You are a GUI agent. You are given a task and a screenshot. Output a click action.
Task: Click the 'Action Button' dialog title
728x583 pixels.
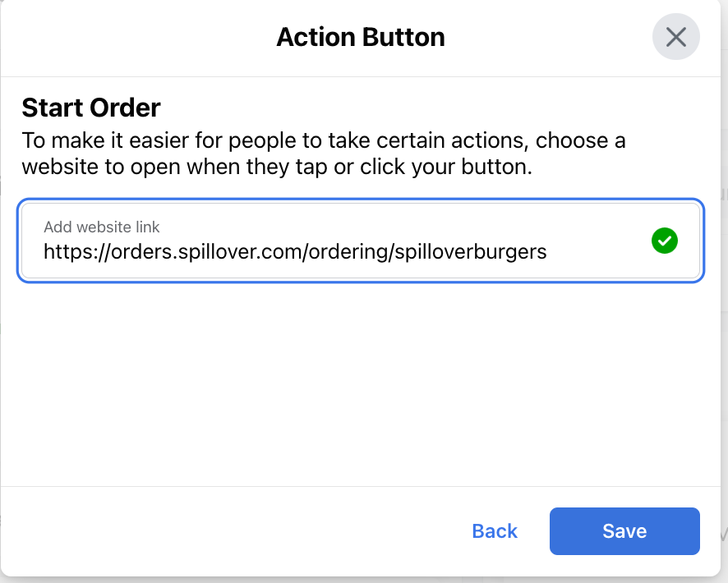[x=361, y=37]
